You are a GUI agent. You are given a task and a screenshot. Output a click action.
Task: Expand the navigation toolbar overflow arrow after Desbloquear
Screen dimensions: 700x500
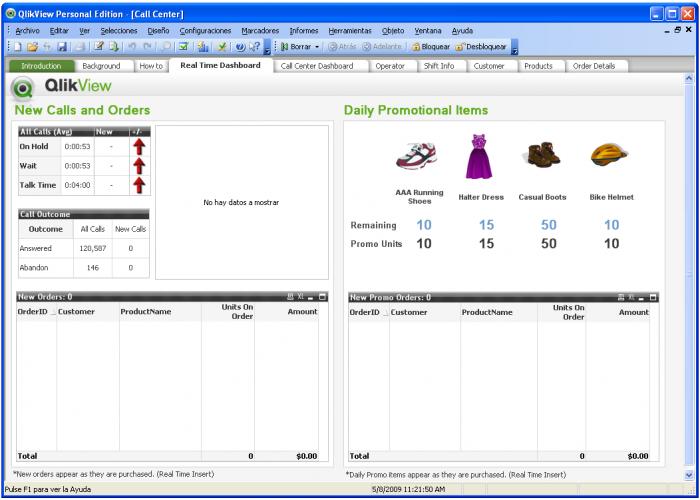pyautogui.click(x=514, y=47)
